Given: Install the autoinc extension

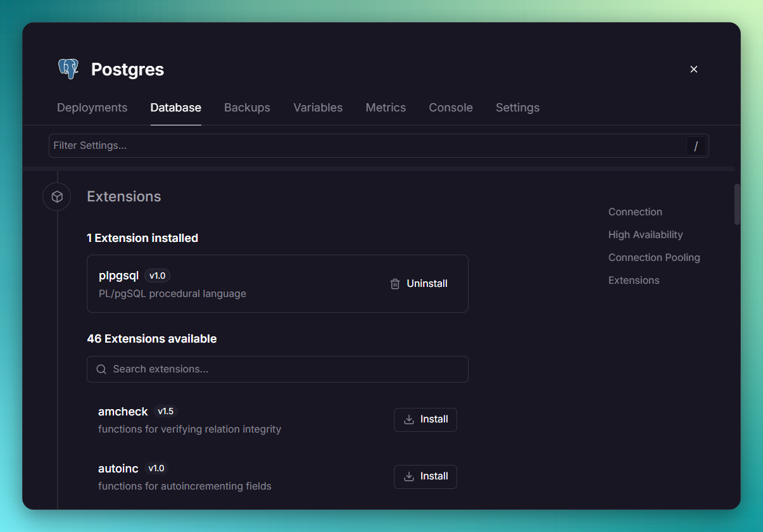Looking at the screenshot, I should (426, 476).
